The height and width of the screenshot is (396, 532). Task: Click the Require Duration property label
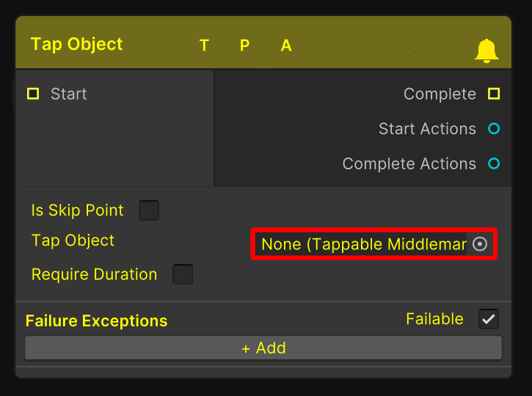tap(94, 274)
